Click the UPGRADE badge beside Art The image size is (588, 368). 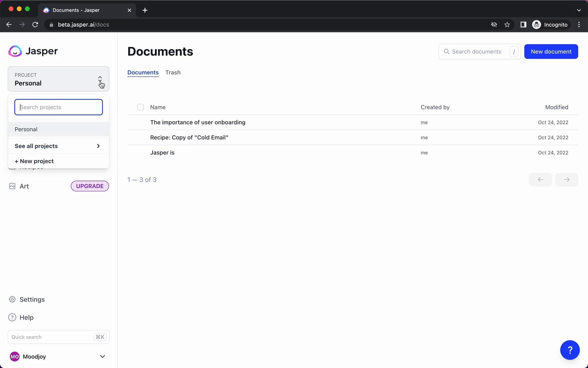click(90, 186)
